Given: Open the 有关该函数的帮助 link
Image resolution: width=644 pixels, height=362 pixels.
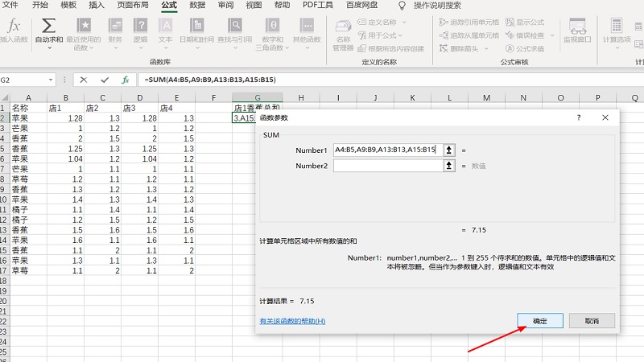Looking at the screenshot, I should coord(292,321).
